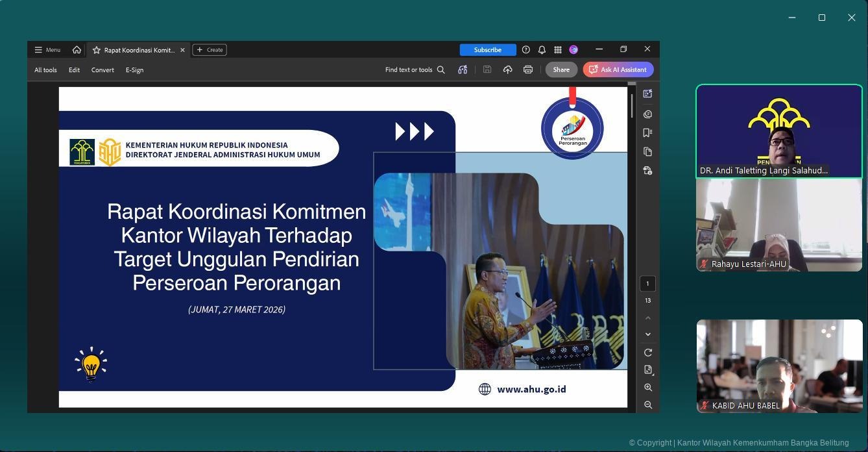Zoom in on the PDF page
This screenshot has height=452, width=868.
pyautogui.click(x=647, y=387)
